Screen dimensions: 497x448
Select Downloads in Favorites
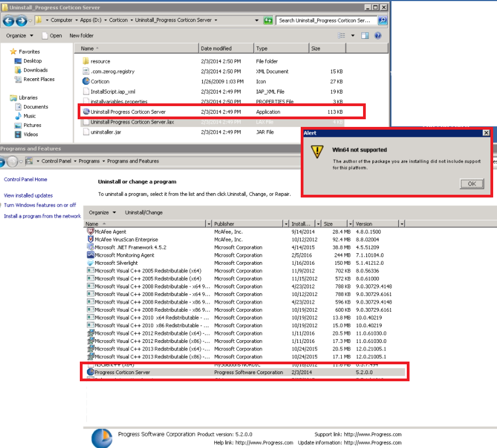coord(36,70)
